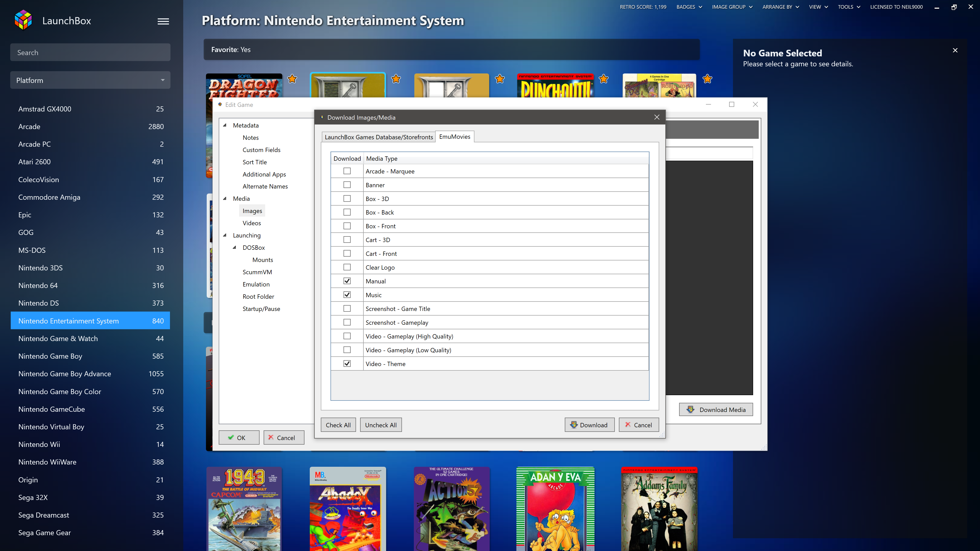Image resolution: width=980 pixels, height=551 pixels.
Task: Click OK in the Edit Game window
Action: pyautogui.click(x=239, y=438)
